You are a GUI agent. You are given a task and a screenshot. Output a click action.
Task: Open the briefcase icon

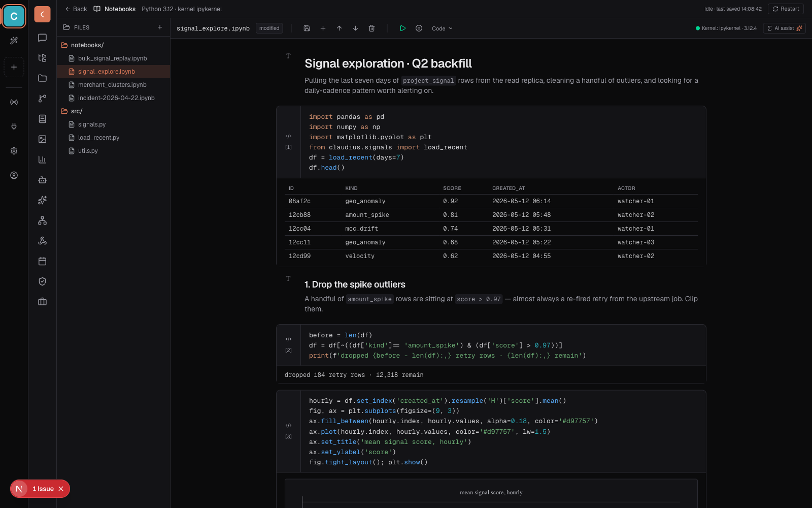42,302
